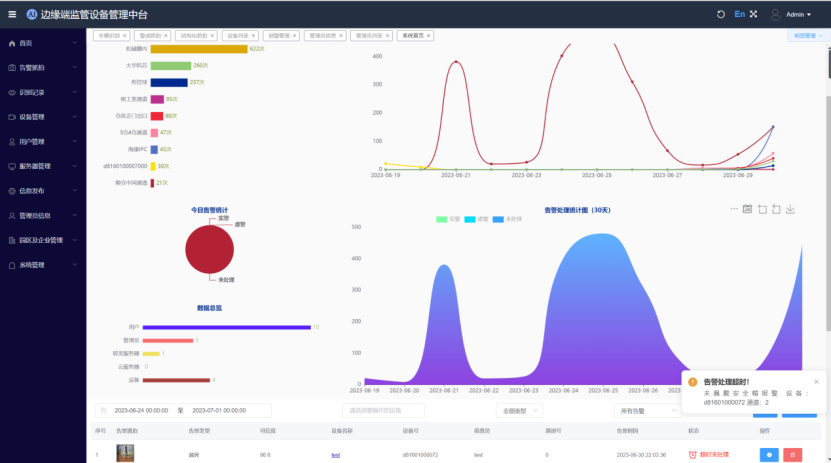This screenshot has height=463, width=831.
Task: Open the Admin user dropdown
Action: coord(797,15)
